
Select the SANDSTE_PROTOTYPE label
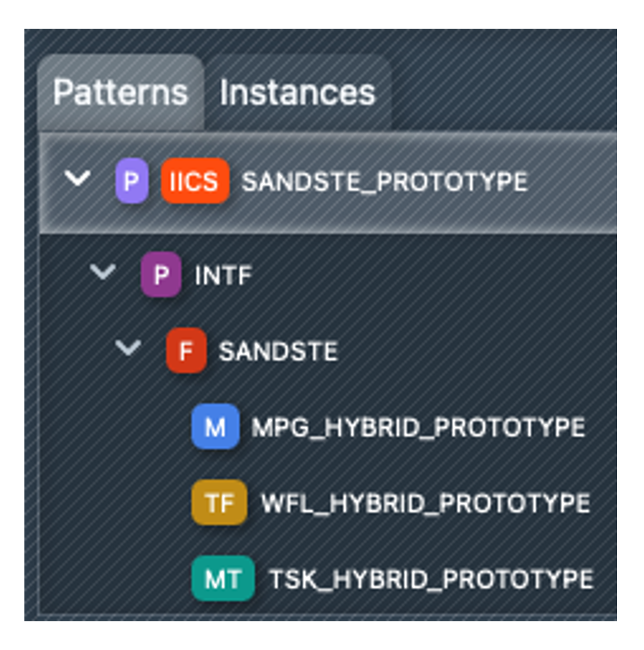(x=384, y=182)
